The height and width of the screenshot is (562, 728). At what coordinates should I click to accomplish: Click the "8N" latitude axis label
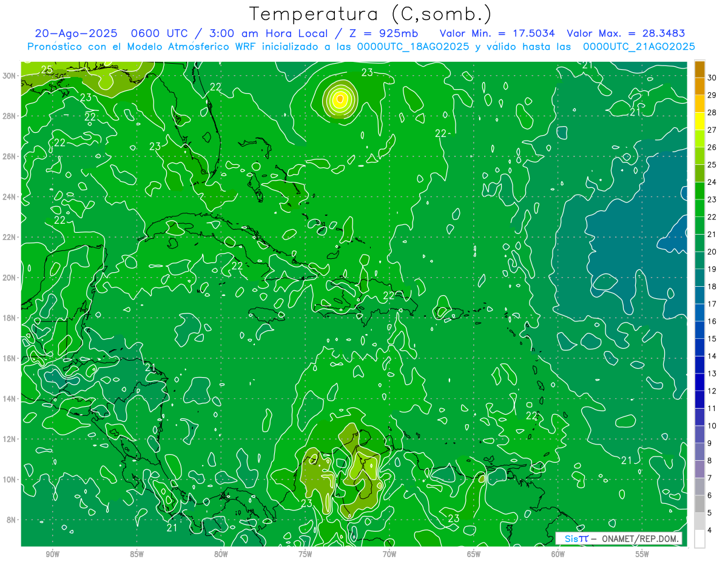click(12, 520)
